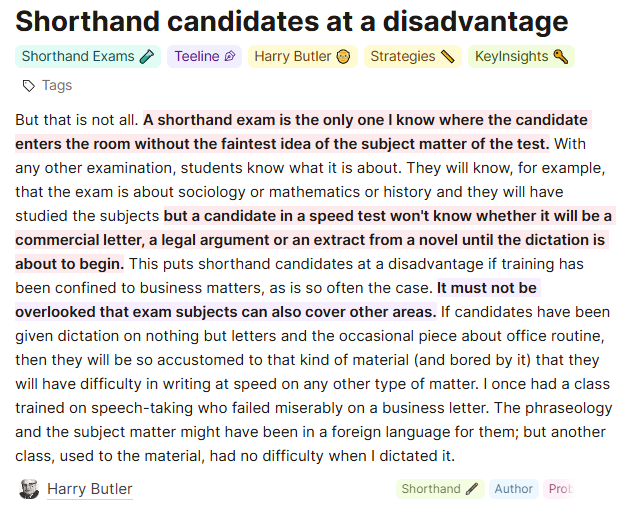Click the Tags field placeholder
Screen dimensions: 626x506
click(57, 86)
